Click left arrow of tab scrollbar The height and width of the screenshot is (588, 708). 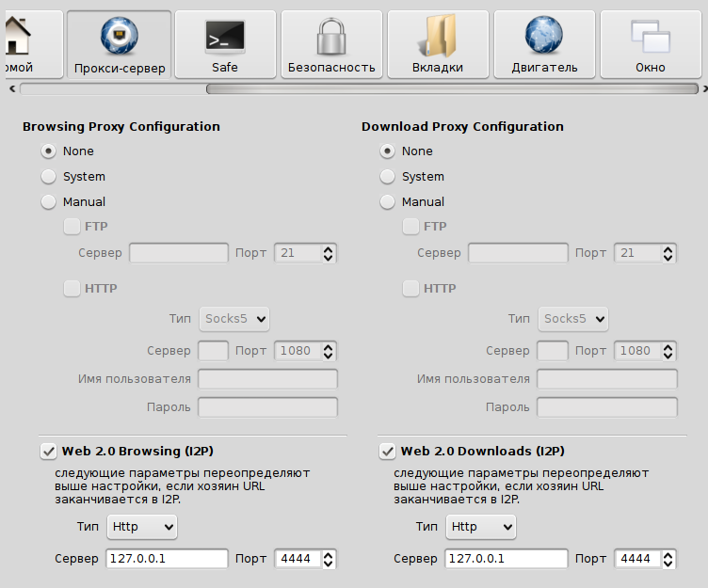[x=12, y=88]
